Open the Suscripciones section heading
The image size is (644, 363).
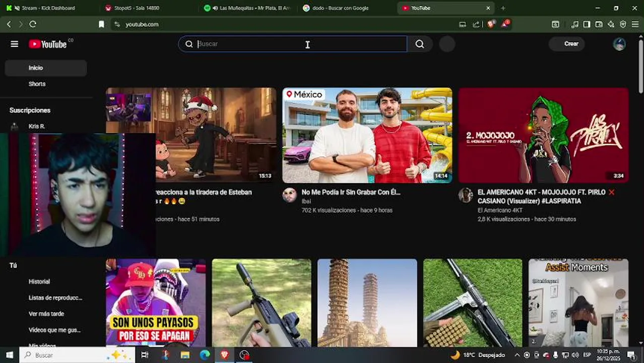[30, 110]
